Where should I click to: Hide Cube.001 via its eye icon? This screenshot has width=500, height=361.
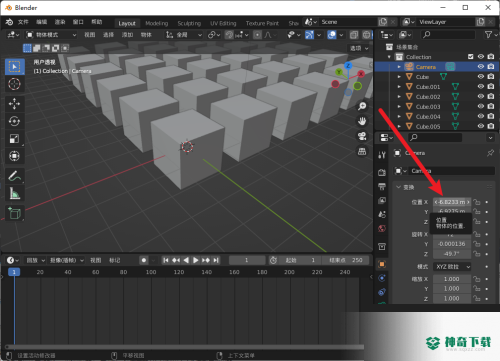pyautogui.click(x=481, y=87)
